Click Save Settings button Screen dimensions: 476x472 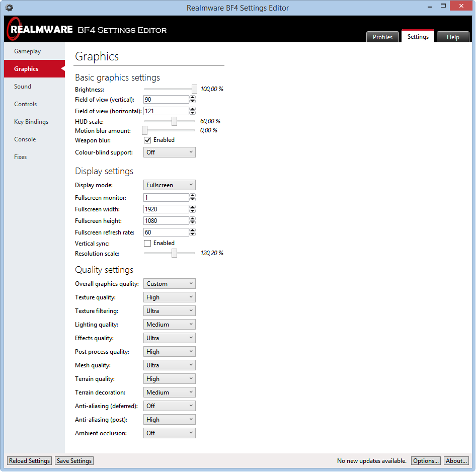[x=74, y=460]
